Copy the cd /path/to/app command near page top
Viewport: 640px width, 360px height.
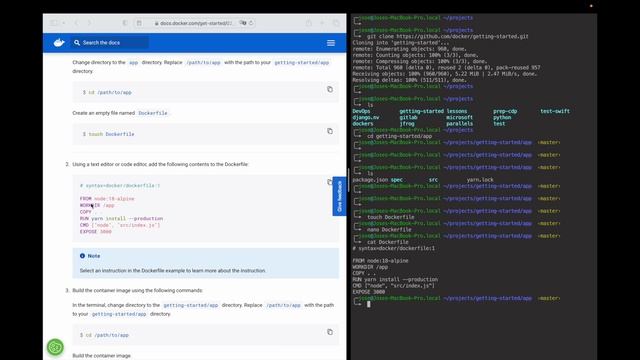(x=330, y=89)
